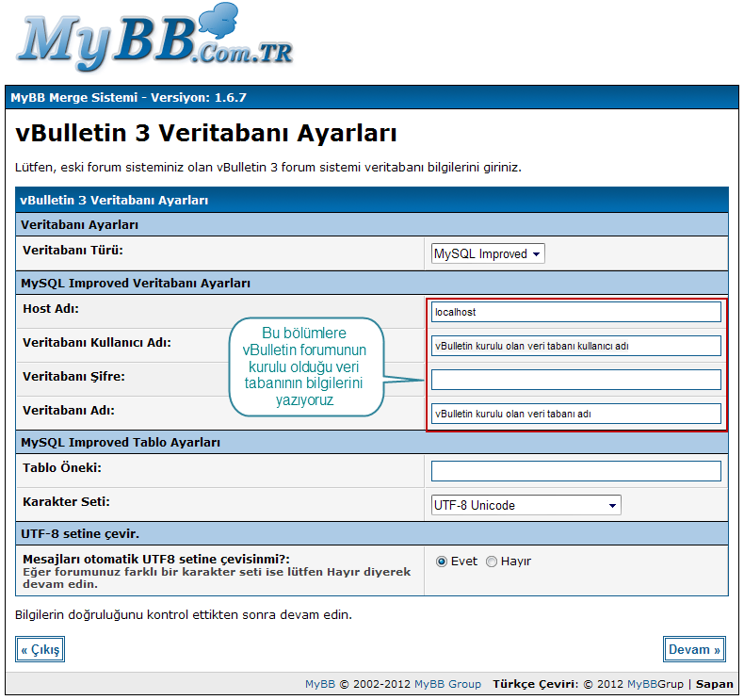Viewport: 744px width, 700px height.
Task: Click the Host Adı label
Action: 51,309
